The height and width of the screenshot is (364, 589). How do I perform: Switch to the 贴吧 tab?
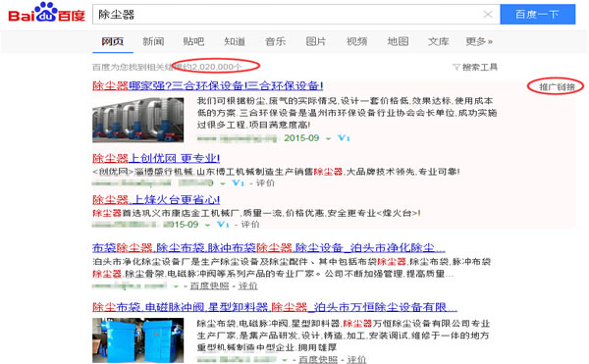click(x=193, y=41)
